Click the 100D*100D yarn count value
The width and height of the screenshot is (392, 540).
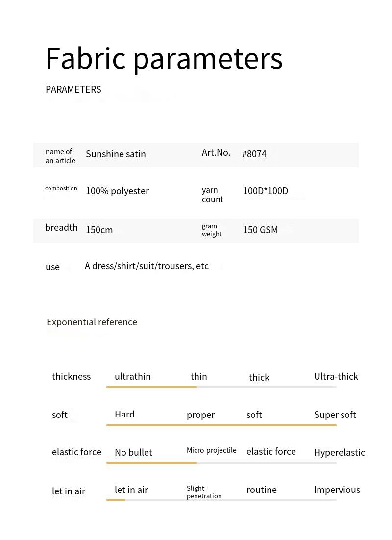coord(266,191)
